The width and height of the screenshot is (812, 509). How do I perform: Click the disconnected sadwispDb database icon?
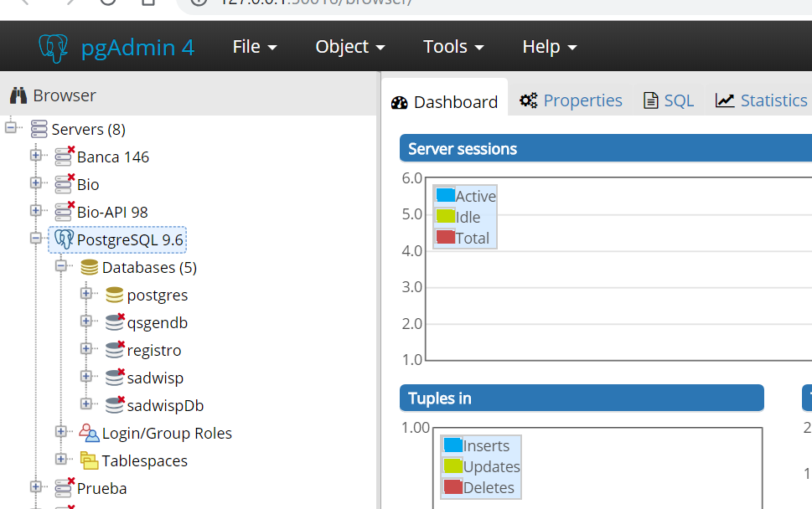(115, 405)
